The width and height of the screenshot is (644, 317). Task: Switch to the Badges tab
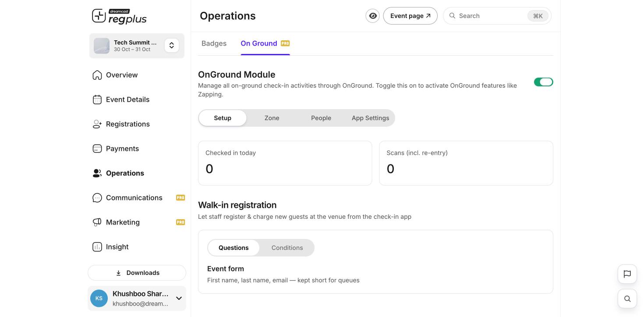tap(214, 43)
